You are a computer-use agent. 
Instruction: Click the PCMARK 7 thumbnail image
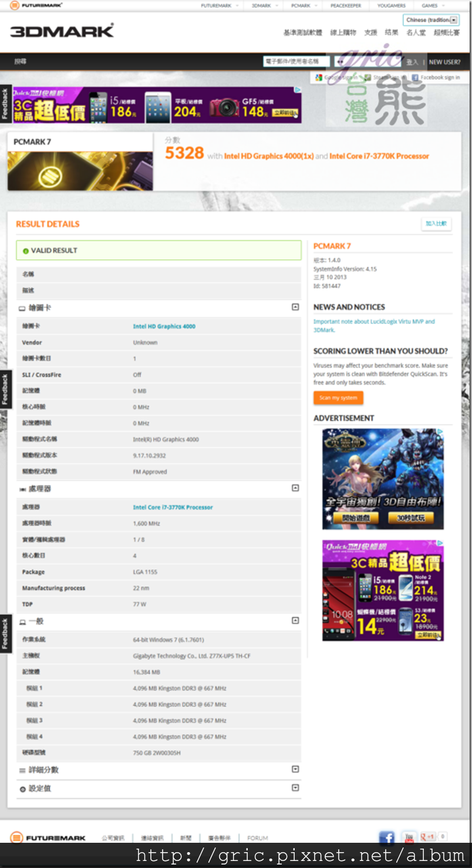(x=80, y=171)
